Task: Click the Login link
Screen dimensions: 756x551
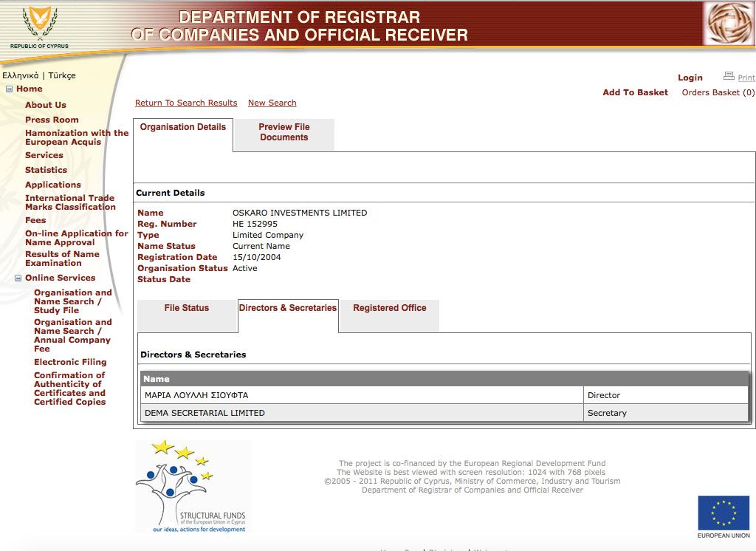Action: (690, 78)
